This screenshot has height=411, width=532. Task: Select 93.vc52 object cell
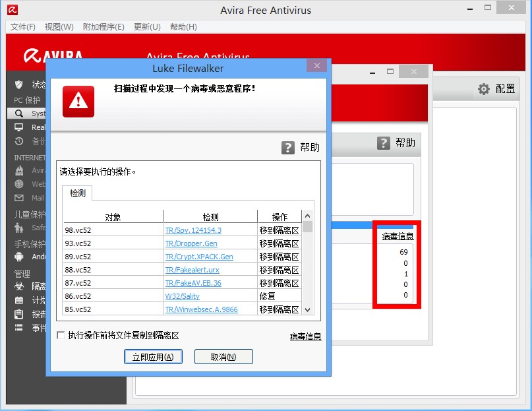click(x=113, y=243)
